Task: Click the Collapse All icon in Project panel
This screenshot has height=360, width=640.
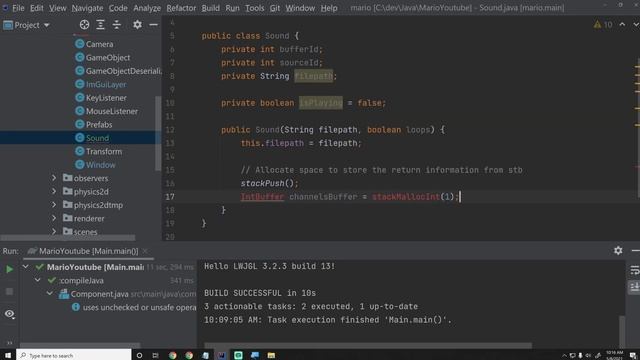Action: pyautogui.click(x=117, y=25)
